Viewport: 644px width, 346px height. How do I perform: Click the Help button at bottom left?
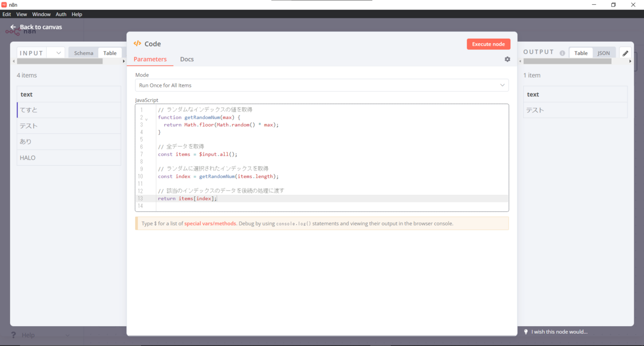tap(28, 335)
